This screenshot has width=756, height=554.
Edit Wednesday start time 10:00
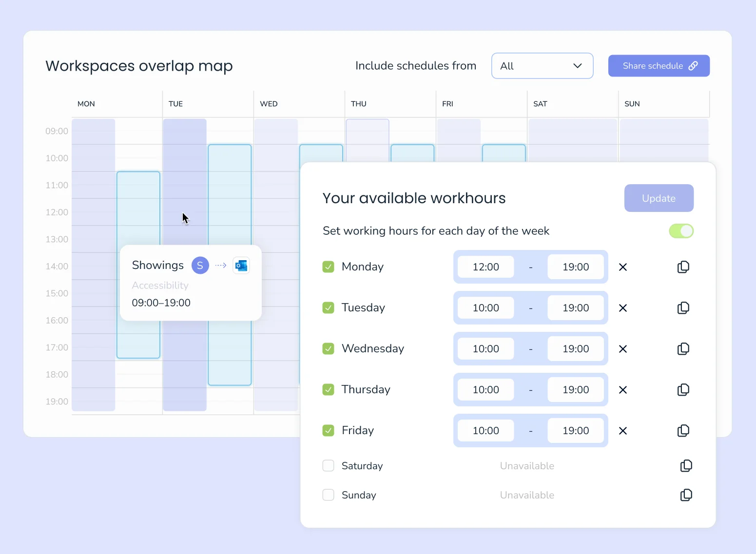486,349
